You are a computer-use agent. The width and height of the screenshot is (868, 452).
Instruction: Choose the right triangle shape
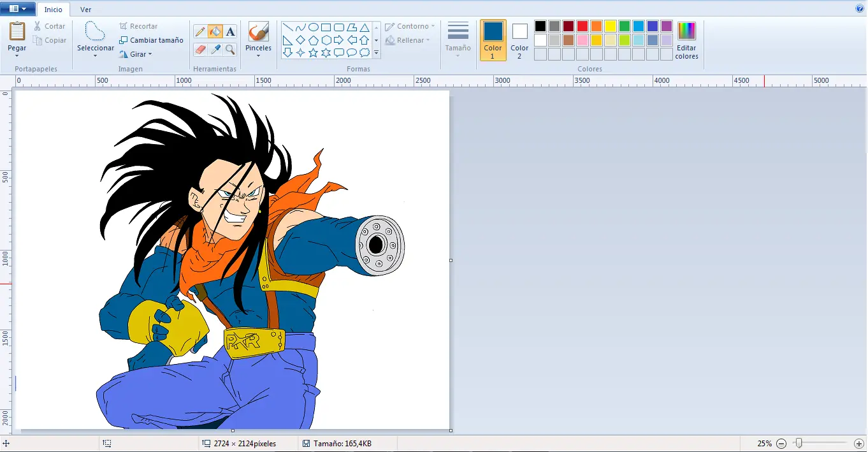pos(288,40)
